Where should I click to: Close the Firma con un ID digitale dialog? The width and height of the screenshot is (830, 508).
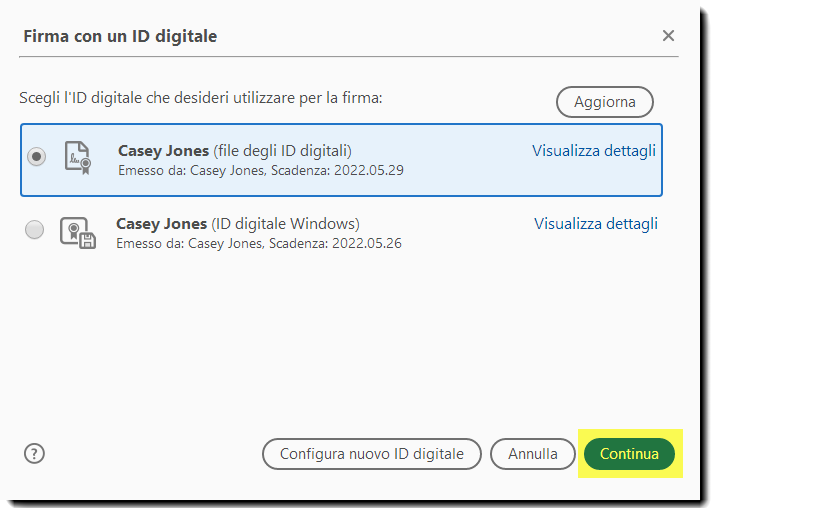tap(668, 35)
